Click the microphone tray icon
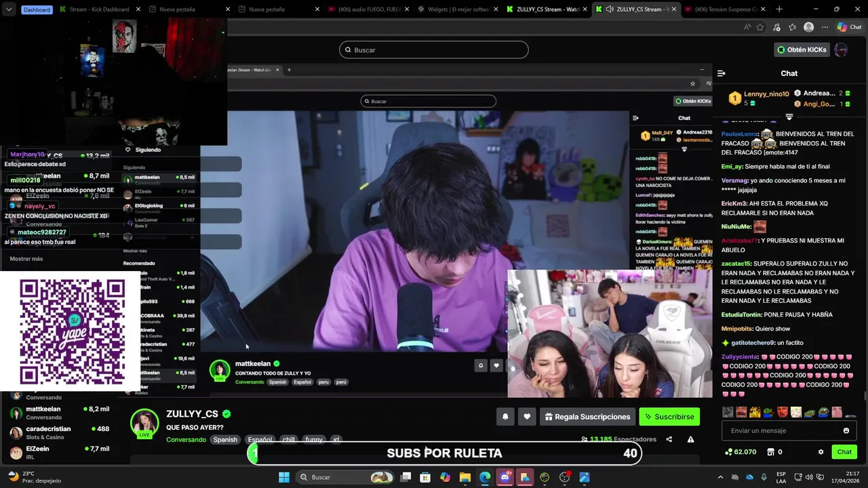868x488 pixels. pos(764,477)
